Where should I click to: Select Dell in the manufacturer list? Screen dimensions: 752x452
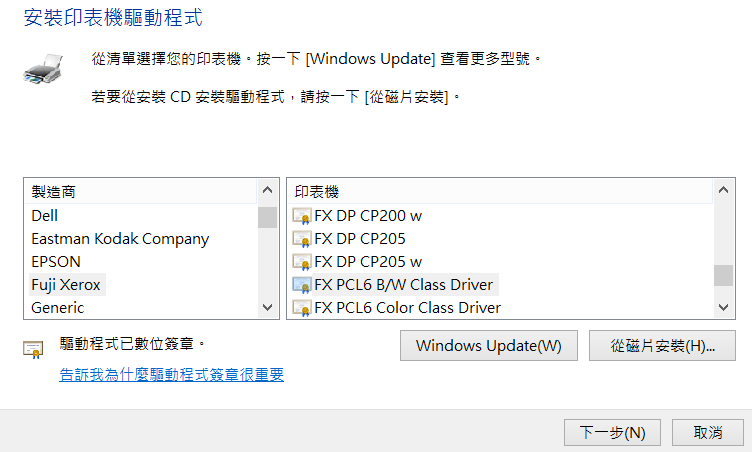(45, 216)
